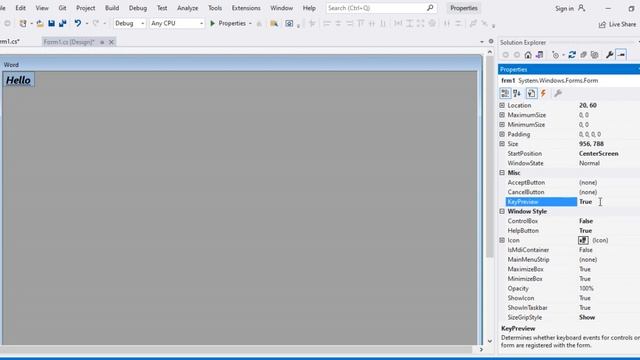Viewport: 640px width, 360px height.
Task: Select the Hello label on the form
Action: click(18, 80)
